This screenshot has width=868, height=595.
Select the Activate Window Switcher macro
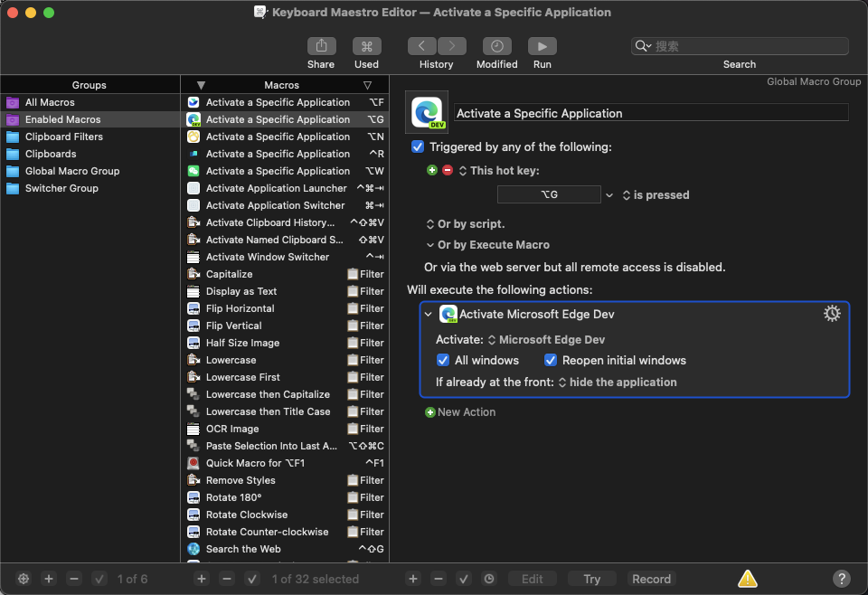(x=267, y=257)
